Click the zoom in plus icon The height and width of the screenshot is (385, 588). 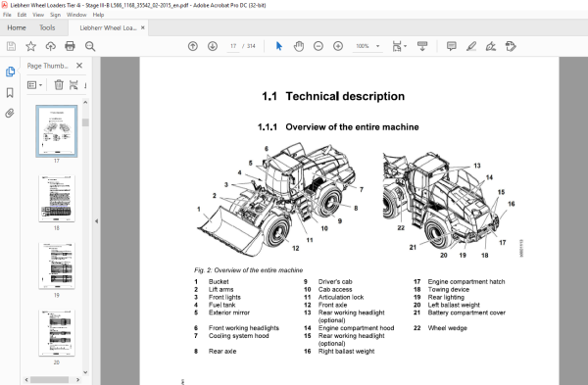click(x=338, y=46)
